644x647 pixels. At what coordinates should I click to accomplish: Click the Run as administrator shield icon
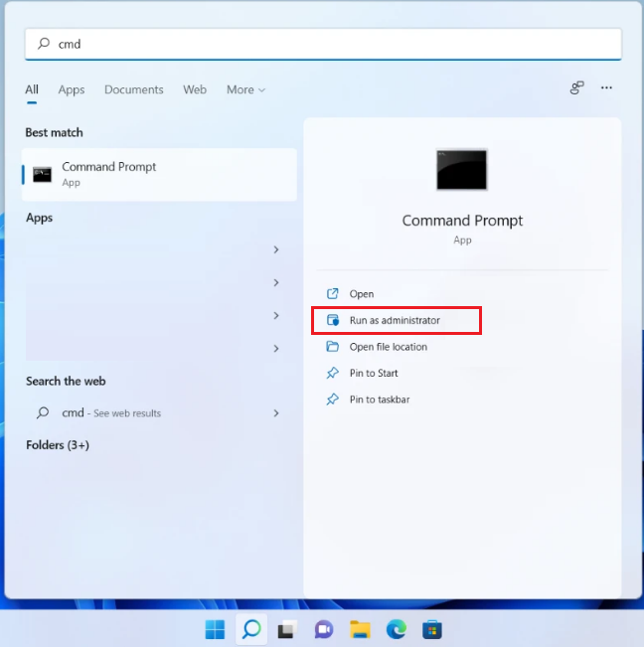[333, 320]
